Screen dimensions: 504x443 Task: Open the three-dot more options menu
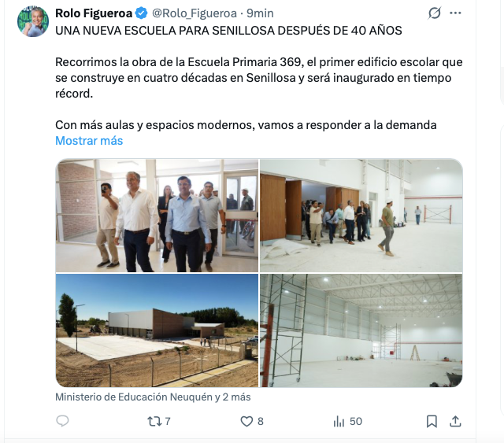coord(455,13)
